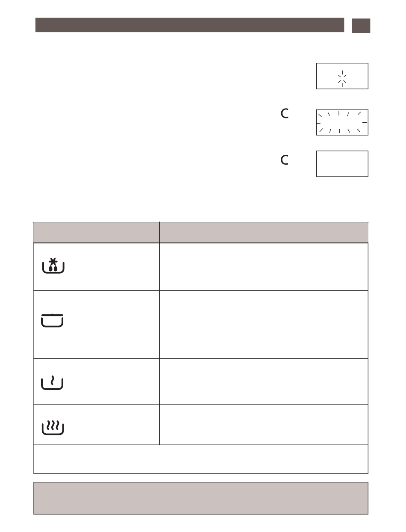Select the description cell beside the lidded pot icon
The width and height of the screenshot is (406, 532).
coord(264,325)
